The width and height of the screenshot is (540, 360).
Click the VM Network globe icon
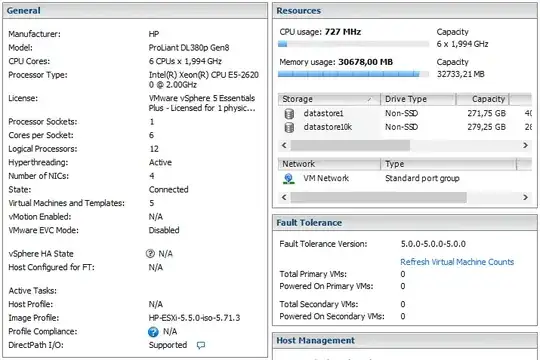click(289, 178)
